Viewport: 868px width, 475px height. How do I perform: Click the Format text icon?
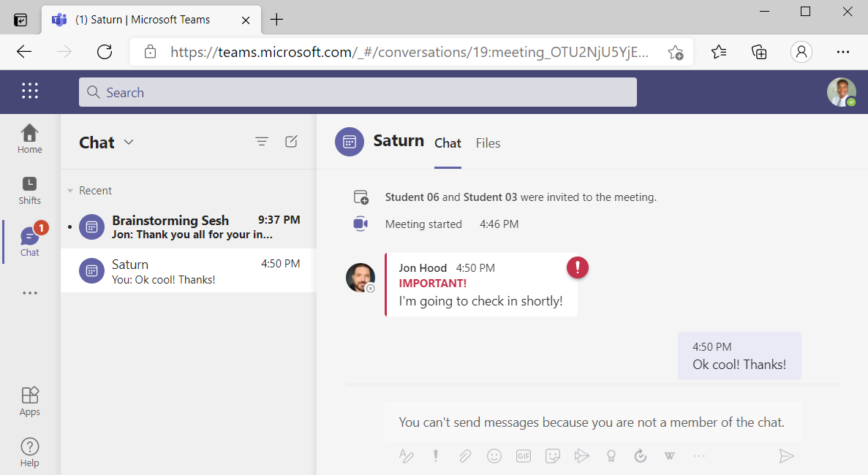407,456
